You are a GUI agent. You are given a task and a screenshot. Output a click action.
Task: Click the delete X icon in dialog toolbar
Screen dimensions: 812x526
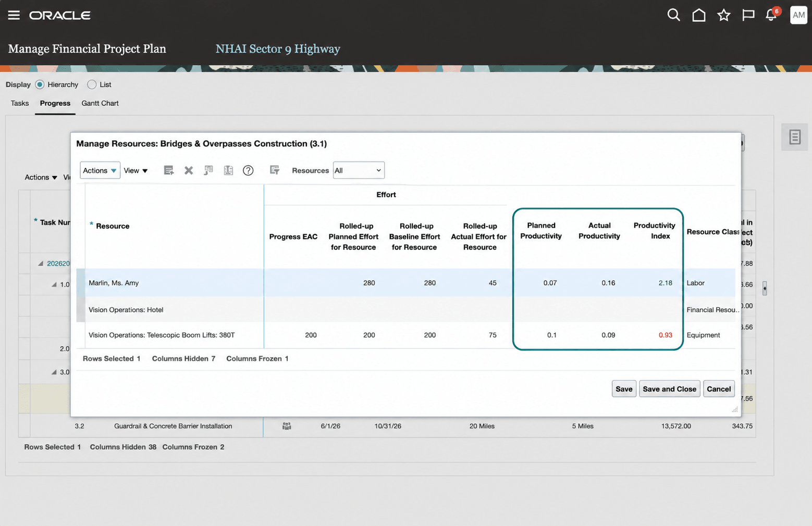click(x=189, y=170)
